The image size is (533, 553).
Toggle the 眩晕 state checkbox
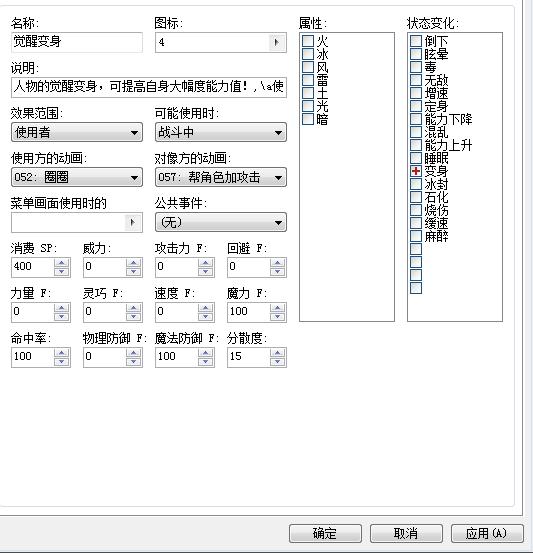[x=416, y=54]
